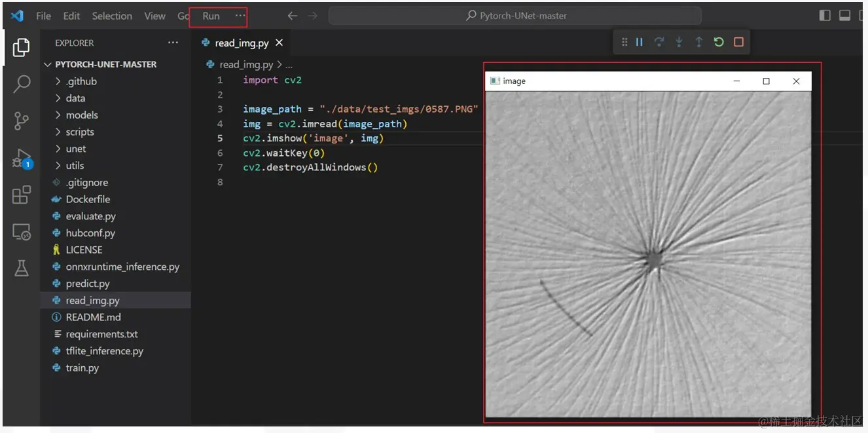Step into in debug toolbar
Image resolution: width=868 pixels, height=433 pixels.
pyautogui.click(x=679, y=42)
